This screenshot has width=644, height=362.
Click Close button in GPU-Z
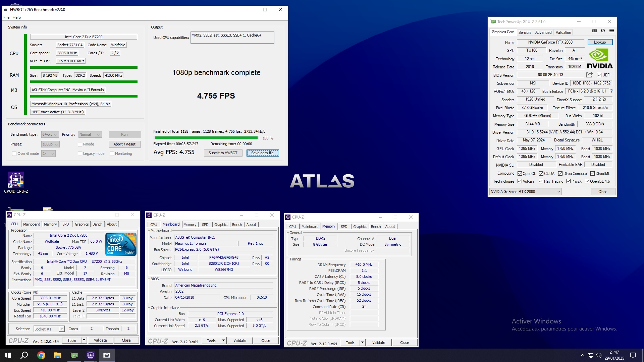[x=603, y=192]
